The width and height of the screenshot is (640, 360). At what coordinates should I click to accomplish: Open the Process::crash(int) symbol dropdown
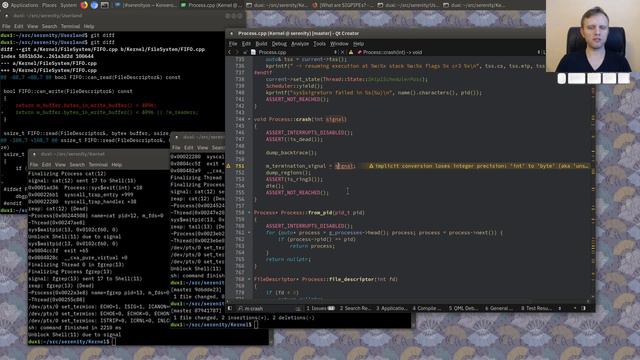pos(449,52)
